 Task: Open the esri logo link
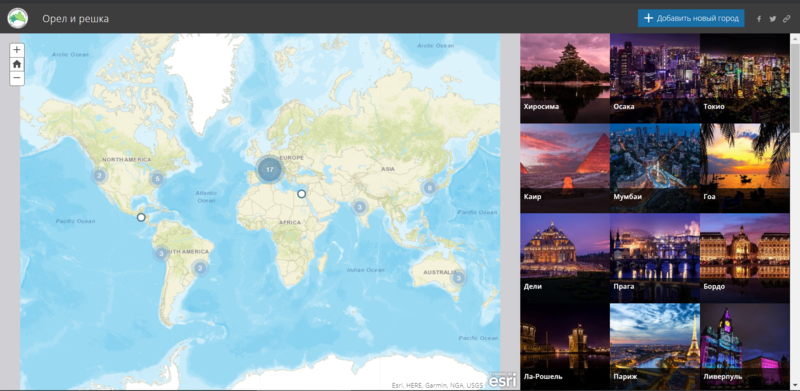502,380
